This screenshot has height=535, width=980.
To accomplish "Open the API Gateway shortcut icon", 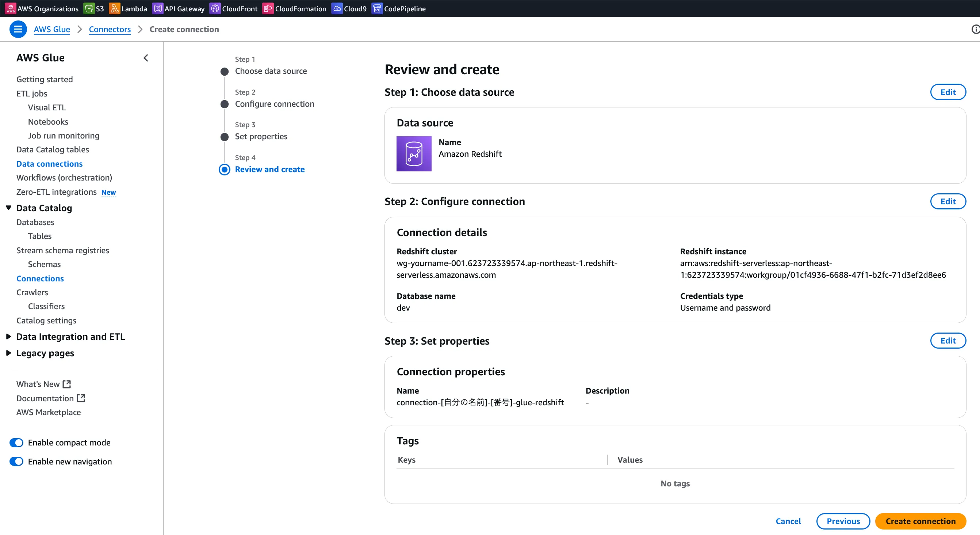I will 157,8.
